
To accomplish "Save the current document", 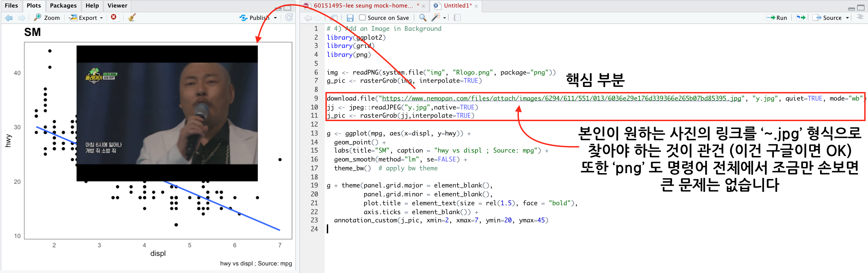I will [350, 18].
